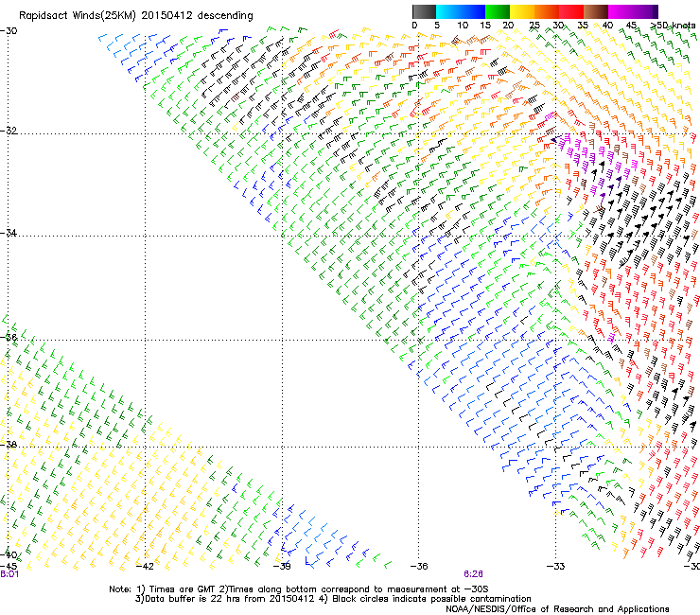Screen dimensions: 700x615
Task: Click the '-40' latitude axis label
Action: point(9,554)
